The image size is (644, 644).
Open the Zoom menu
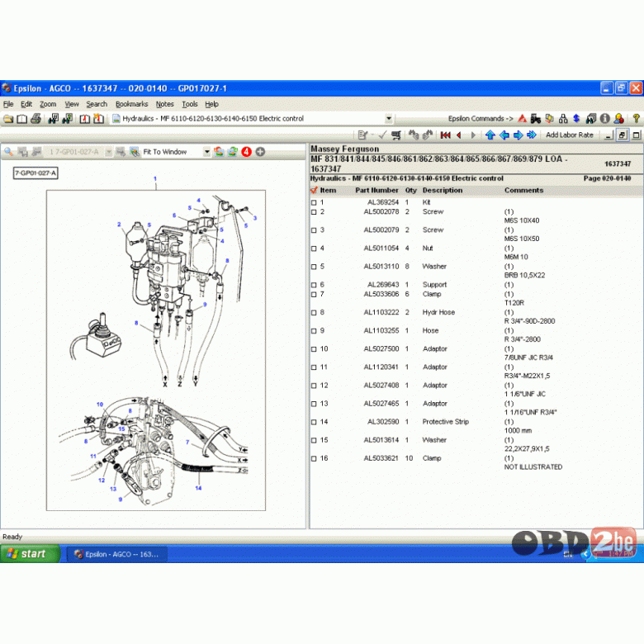[48, 104]
